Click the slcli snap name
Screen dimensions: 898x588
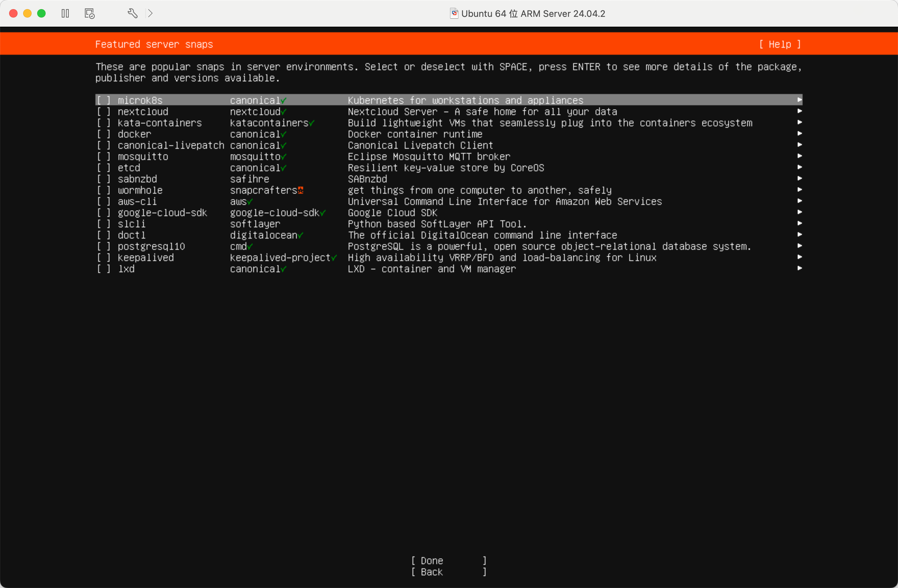[x=132, y=224]
